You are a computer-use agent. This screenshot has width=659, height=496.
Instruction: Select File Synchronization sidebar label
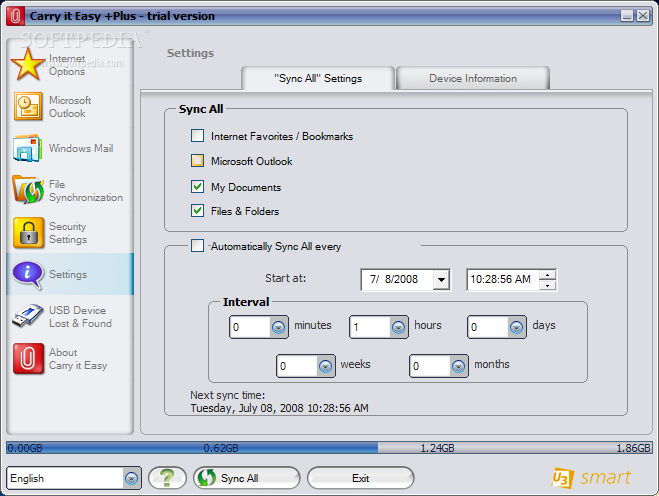click(x=86, y=191)
